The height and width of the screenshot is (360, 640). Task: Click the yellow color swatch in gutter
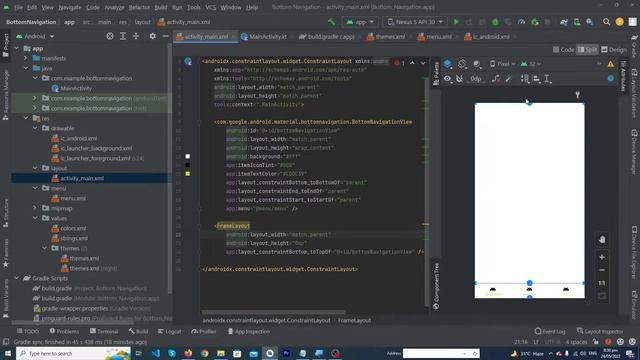(x=188, y=174)
